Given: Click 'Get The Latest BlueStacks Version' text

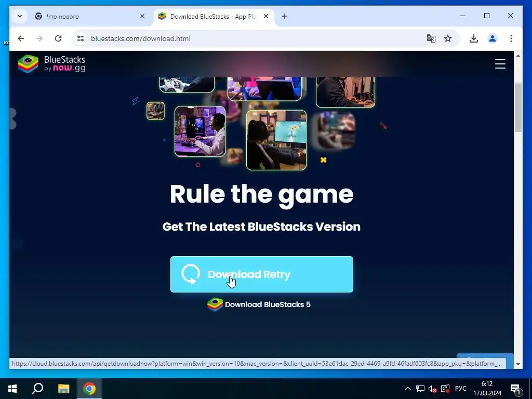Looking at the screenshot, I should [x=261, y=227].
